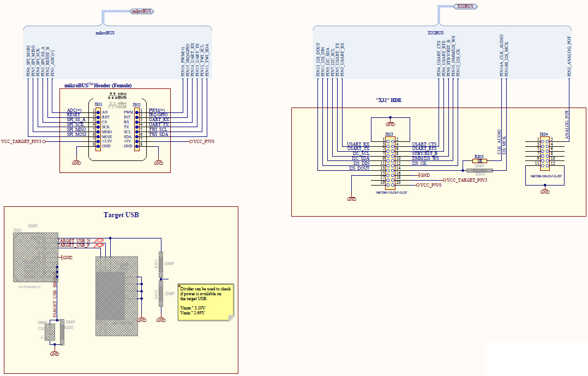Click the UART_RX net label on J802
Image resolution: width=588 pixels, height=376 pixels.
[158, 120]
